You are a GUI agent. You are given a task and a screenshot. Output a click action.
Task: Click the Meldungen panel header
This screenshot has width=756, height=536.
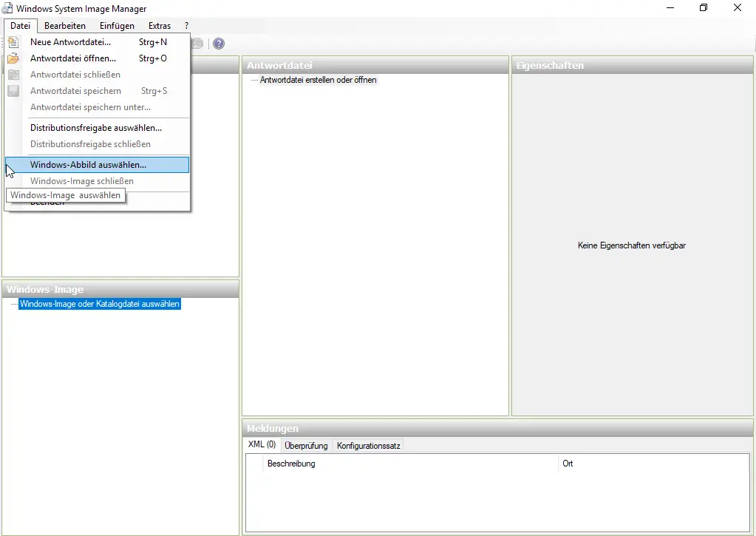pos(497,428)
